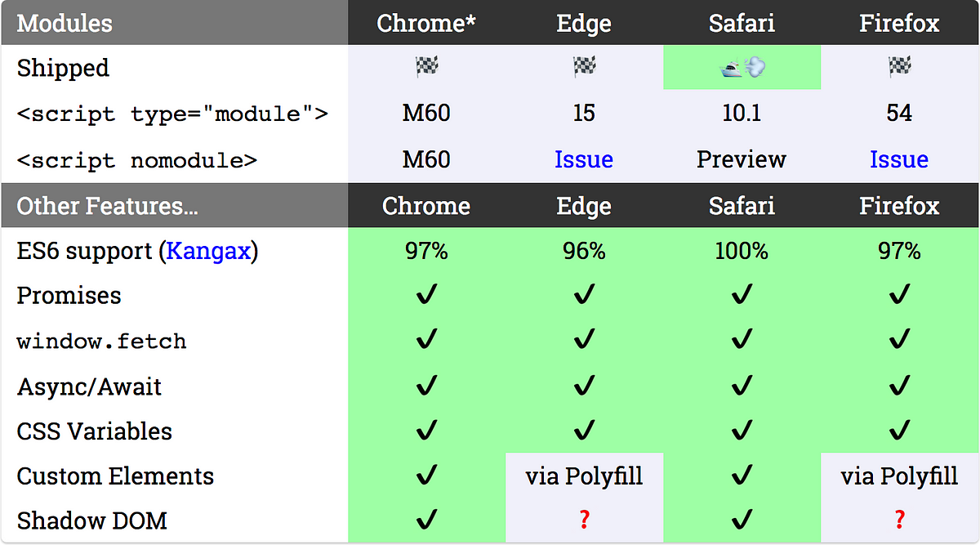The image size is (980, 545).
Task: Click the Other Features header cell
Action: [x=175, y=205]
